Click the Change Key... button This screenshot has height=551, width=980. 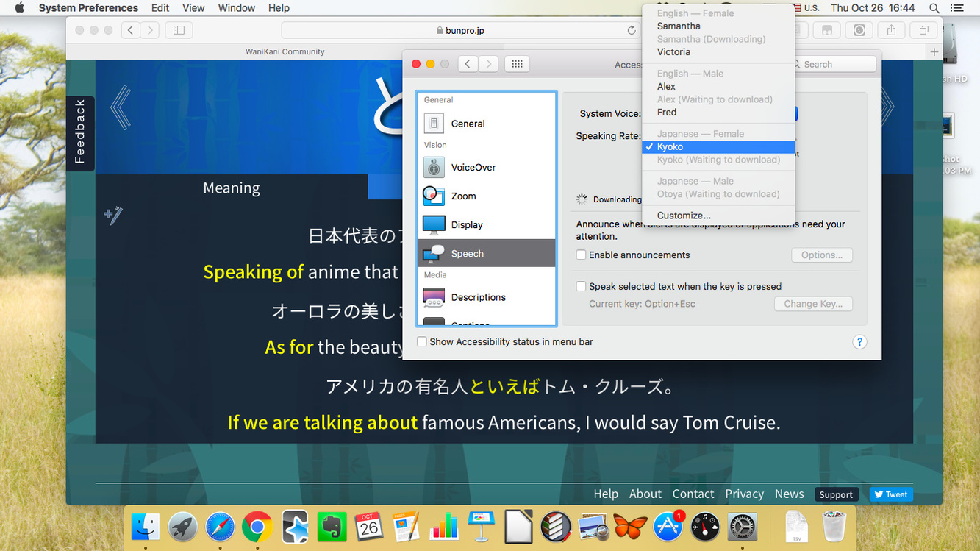(x=813, y=304)
